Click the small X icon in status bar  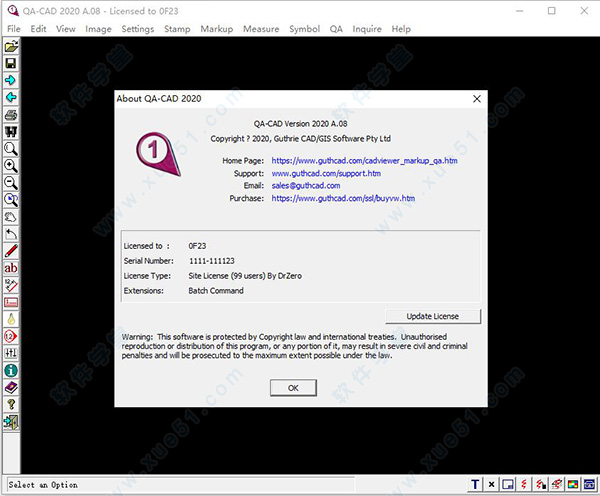pyautogui.click(x=491, y=485)
